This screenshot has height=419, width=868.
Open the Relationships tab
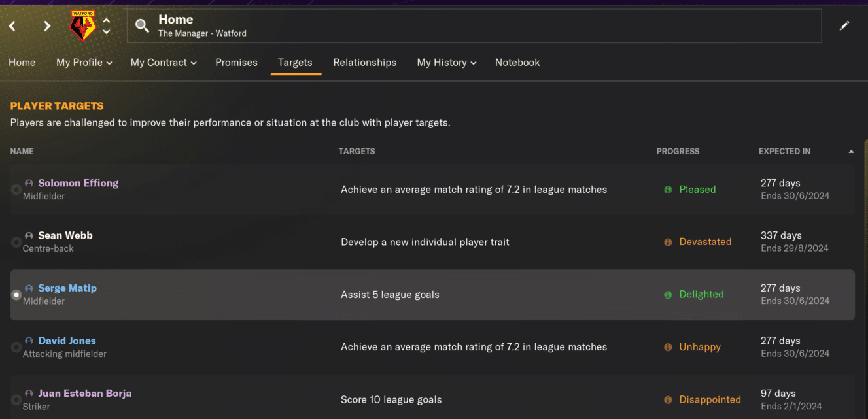click(x=364, y=63)
